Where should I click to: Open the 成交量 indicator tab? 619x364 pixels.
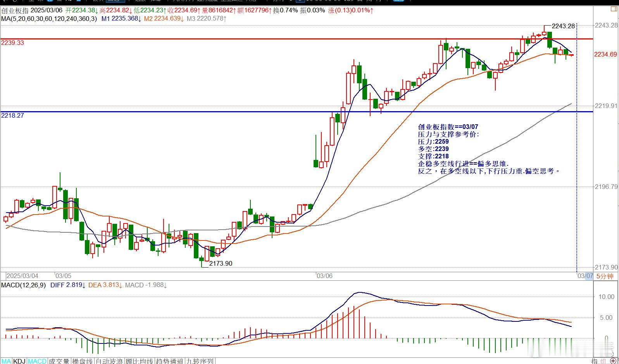click(x=59, y=361)
